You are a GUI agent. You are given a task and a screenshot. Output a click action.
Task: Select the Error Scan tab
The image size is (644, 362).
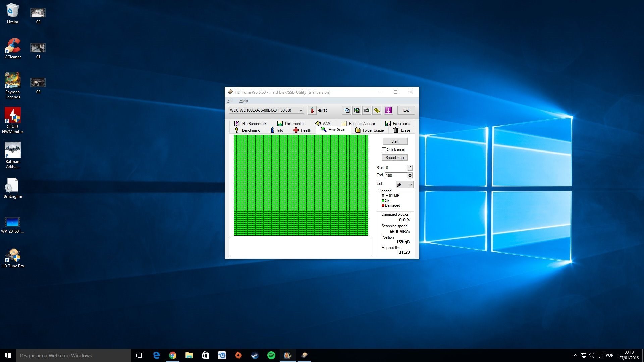333,130
